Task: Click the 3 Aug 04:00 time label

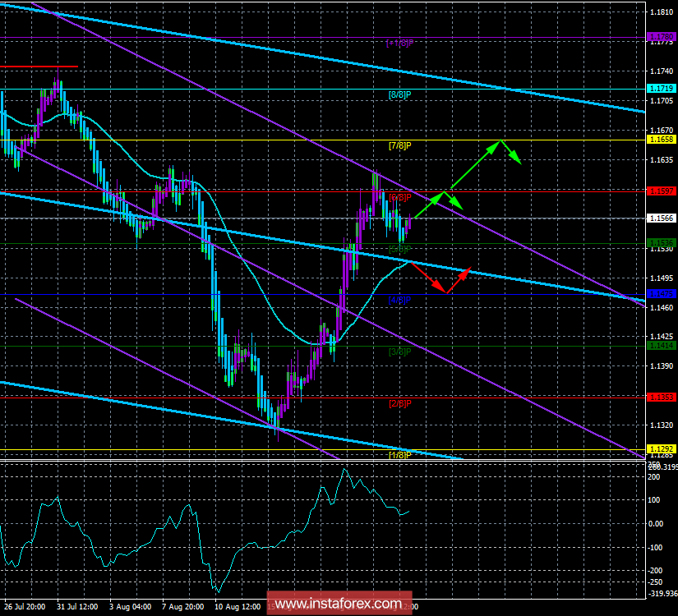Action: (x=130, y=606)
